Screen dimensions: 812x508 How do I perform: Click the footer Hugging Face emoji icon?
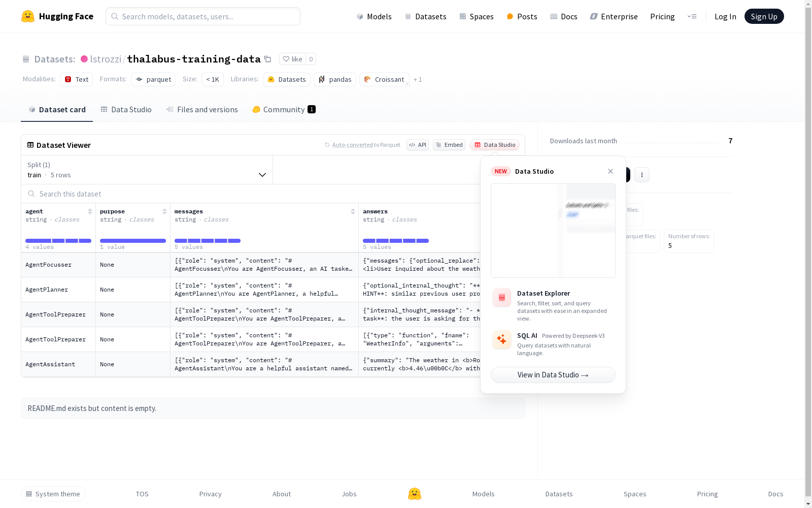click(415, 494)
